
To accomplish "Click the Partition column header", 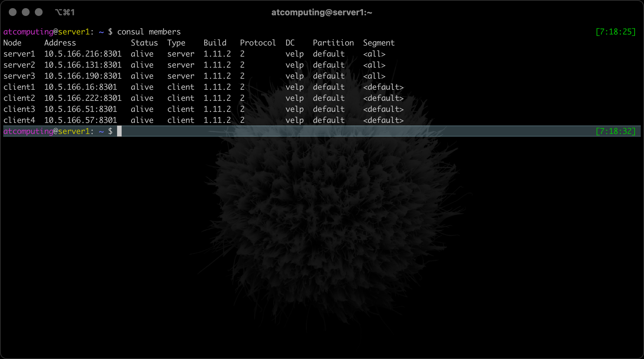I will pos(333,43).
